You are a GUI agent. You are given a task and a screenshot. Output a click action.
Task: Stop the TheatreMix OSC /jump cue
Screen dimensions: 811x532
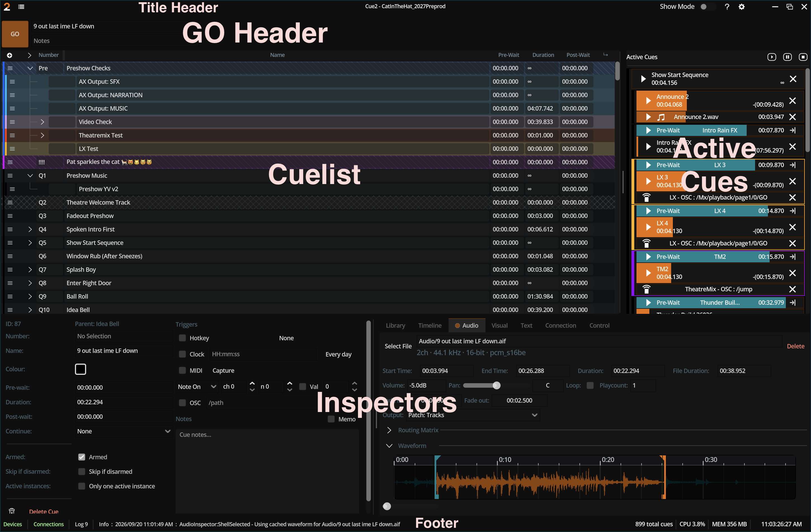pyautogui.click(x=793, y=289)
